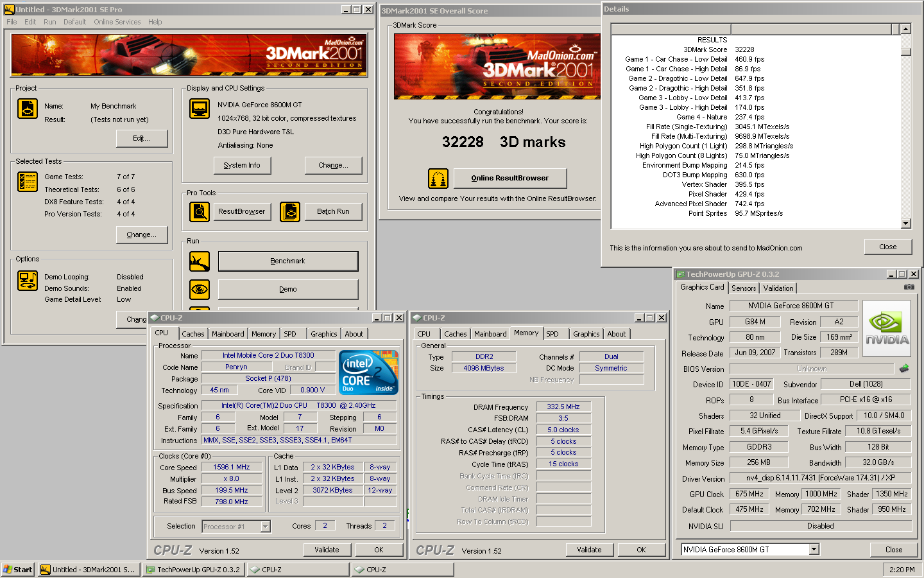Click the System Info button

[242, 166]
